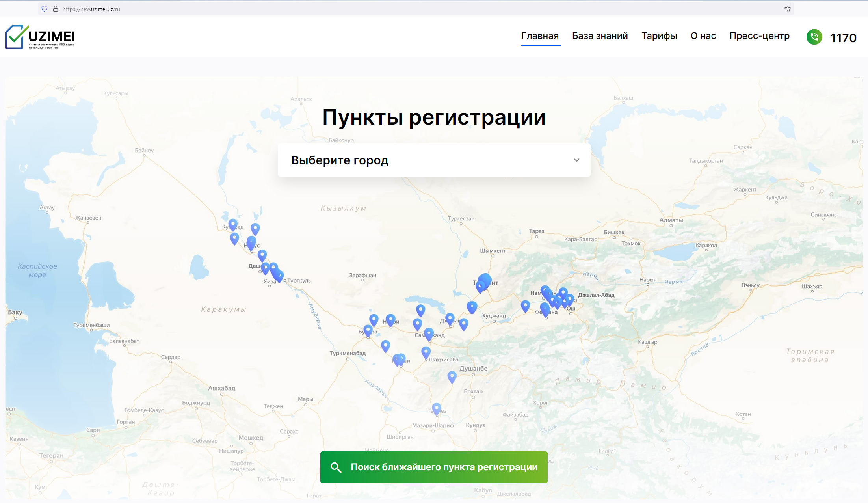
Task: Open the Выберите город dropdown
Action: pyautogui.click(x=434, y=160)
